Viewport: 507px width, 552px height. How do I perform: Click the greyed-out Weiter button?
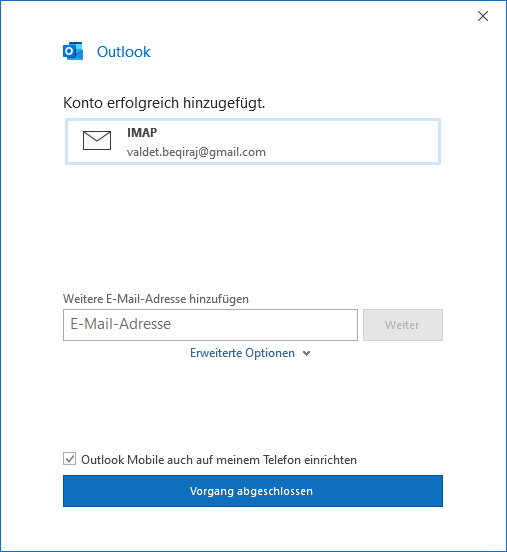pyautogui.click(x=403, y=325)
